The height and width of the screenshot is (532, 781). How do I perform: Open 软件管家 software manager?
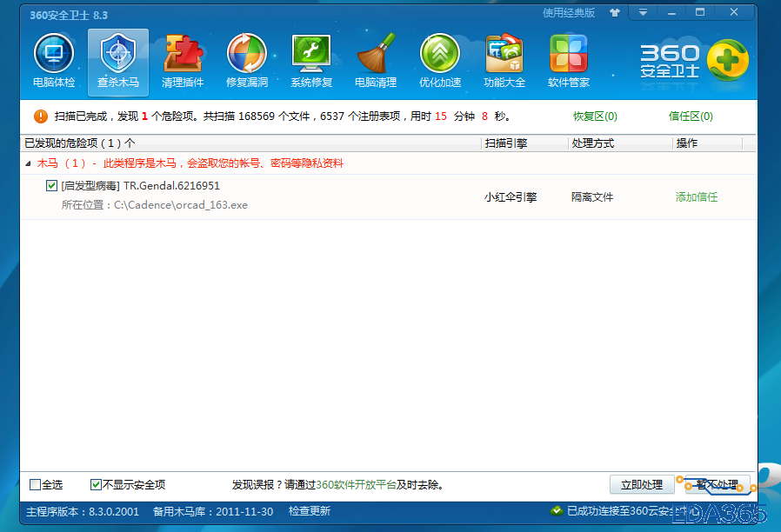tap(568, 61)
